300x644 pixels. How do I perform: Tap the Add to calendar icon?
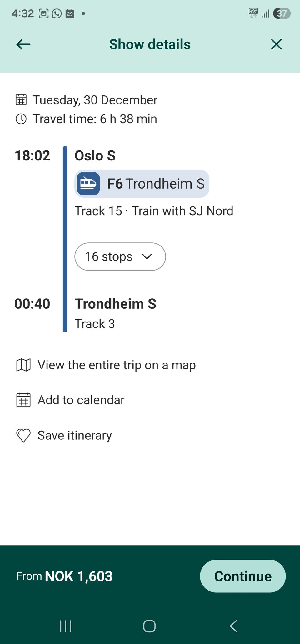coord(23,400)
